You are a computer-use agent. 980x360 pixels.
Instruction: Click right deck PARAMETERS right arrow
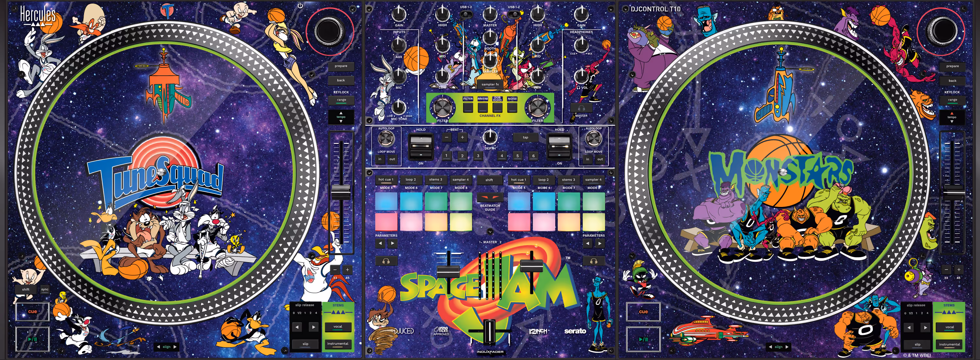[600, 243]
